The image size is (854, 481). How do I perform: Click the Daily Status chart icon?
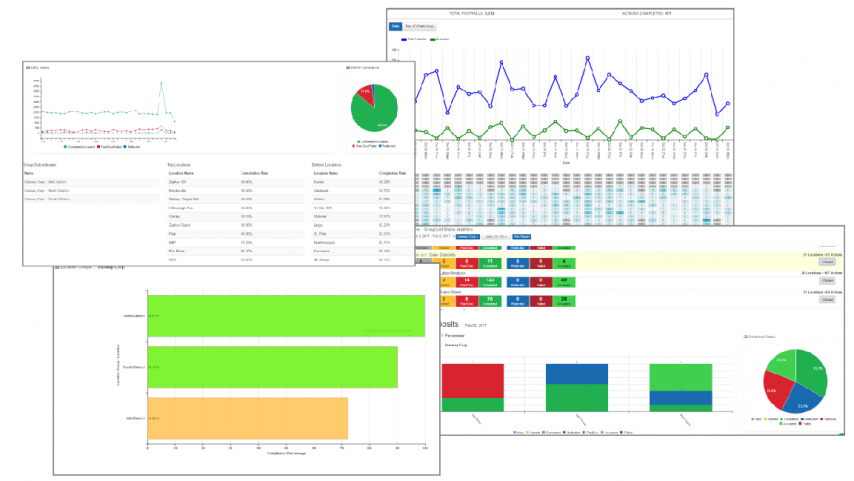point(28,68)
